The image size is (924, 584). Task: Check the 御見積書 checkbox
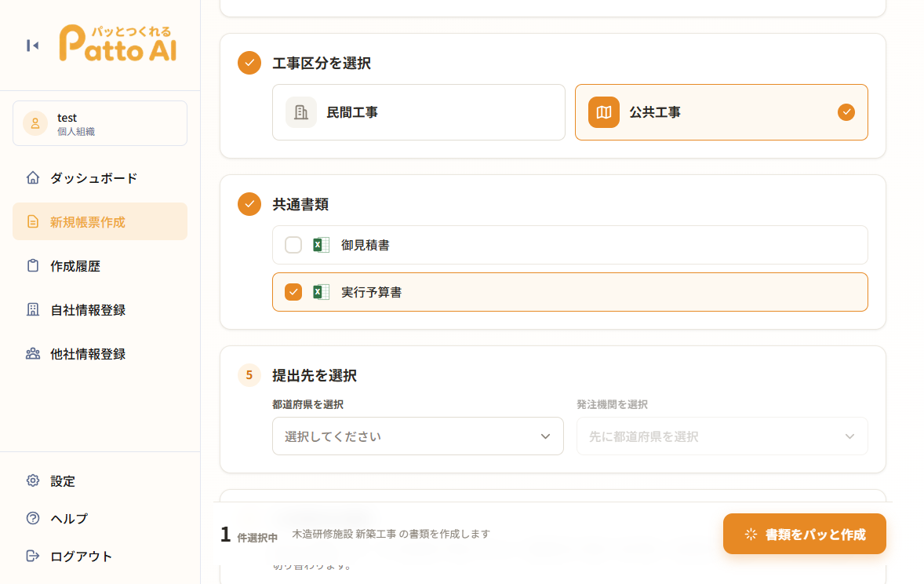tap(293, 245)
